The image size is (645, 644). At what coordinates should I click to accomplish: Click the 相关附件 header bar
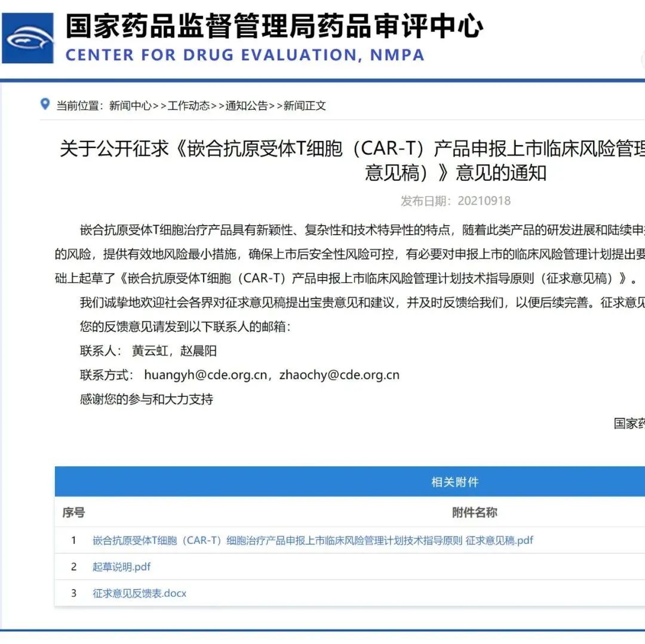pyautogui.click(x=349, y=482)
